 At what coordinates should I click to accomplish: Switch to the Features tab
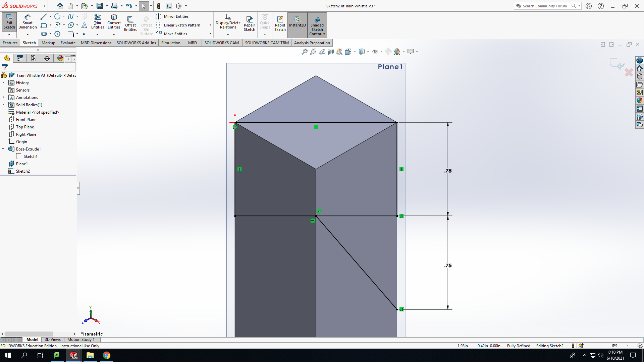(10, 43)
